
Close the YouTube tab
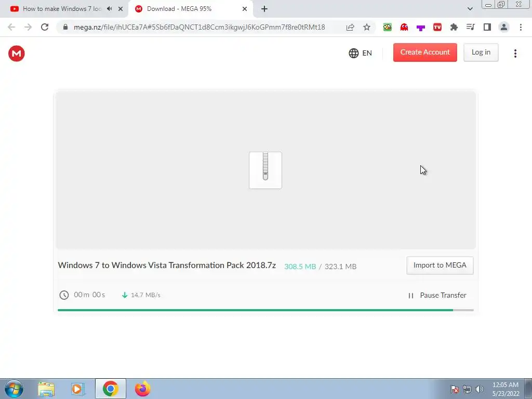click(x=120, y=9)
